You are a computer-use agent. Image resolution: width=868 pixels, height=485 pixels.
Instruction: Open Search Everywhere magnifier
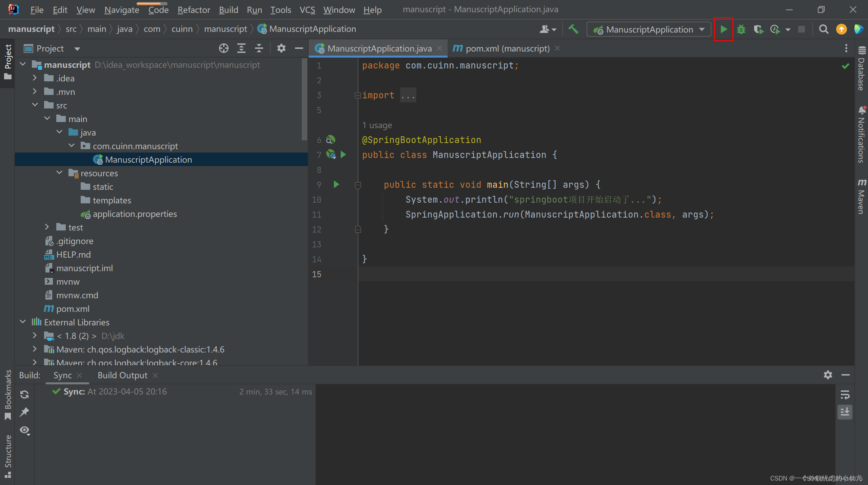tap(824, 29)
